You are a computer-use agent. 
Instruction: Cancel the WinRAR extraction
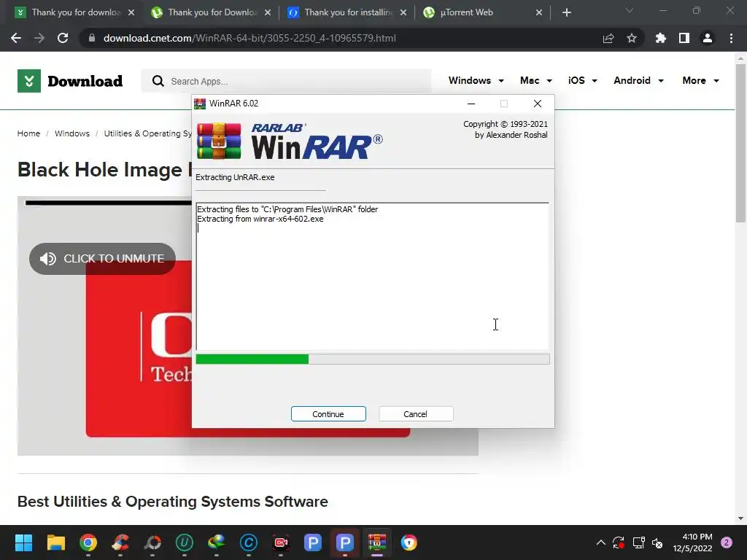[x=415, y=414]
